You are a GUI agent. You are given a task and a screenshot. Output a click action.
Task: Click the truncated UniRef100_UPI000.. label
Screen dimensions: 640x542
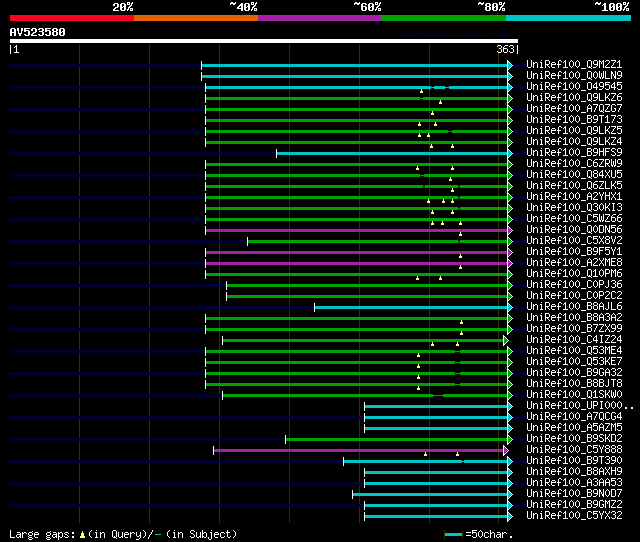[x=580, y=406]
